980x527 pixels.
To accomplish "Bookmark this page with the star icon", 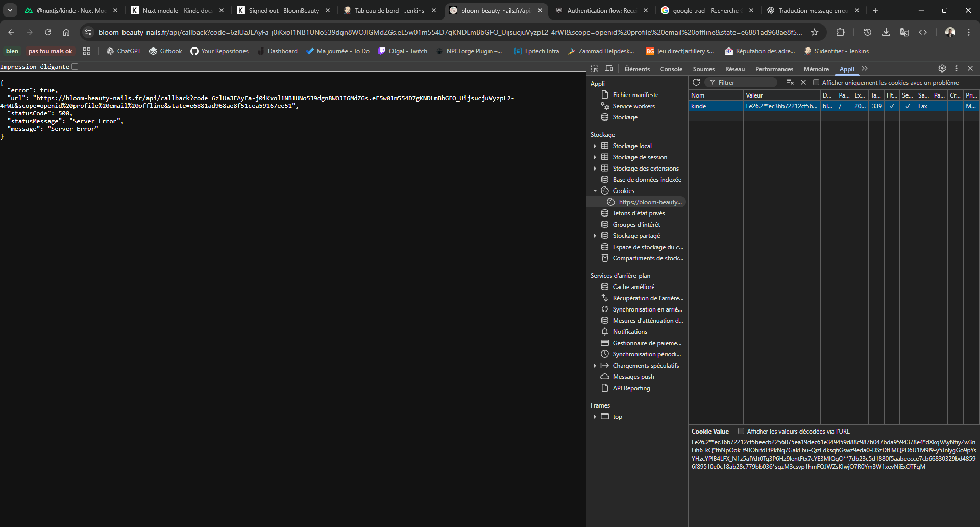I will click(x=815, y=32).
